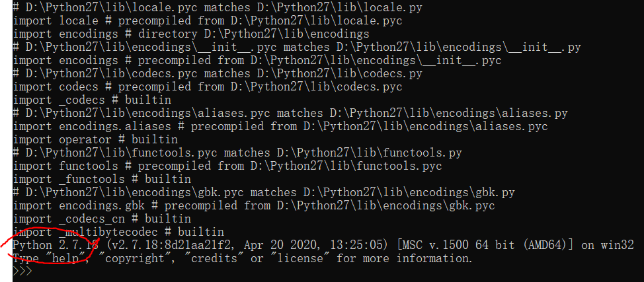Click the "import _multibytecodec" line

[119, 232]
